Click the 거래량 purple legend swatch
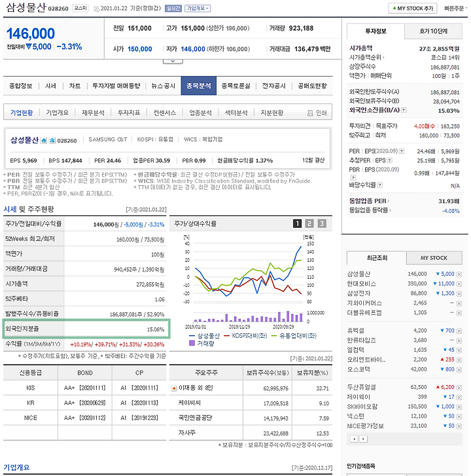Screen dimensions: 471x476 tap(192, 343)
